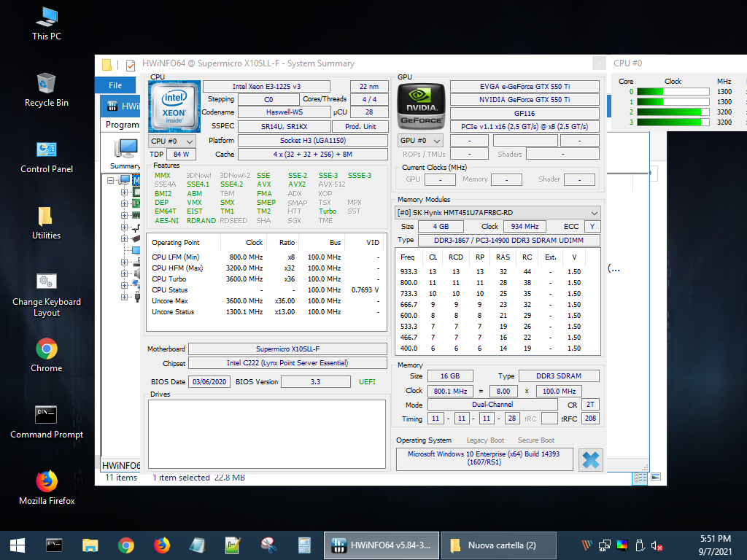This screenshot has height=560, width=747.
Task: Expand the tree node with the network computers icon
Action: (x=124, y=286)
